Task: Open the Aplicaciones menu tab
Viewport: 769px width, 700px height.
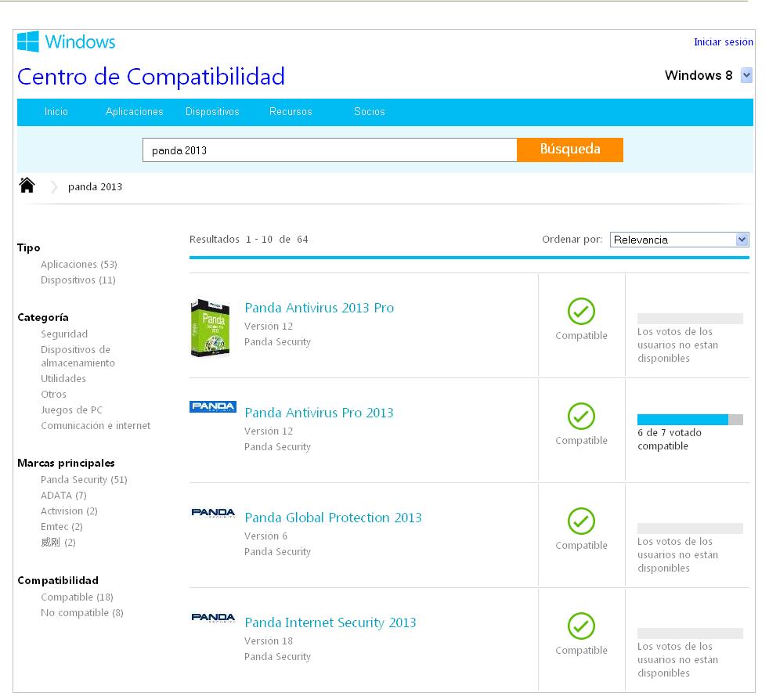Action: click(134, 112)
